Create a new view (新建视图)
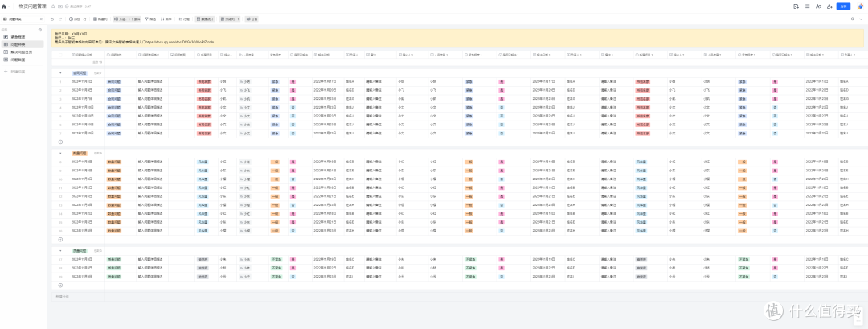Image resolution: width=868 pixels, height=329 pixels. point(15,72)
